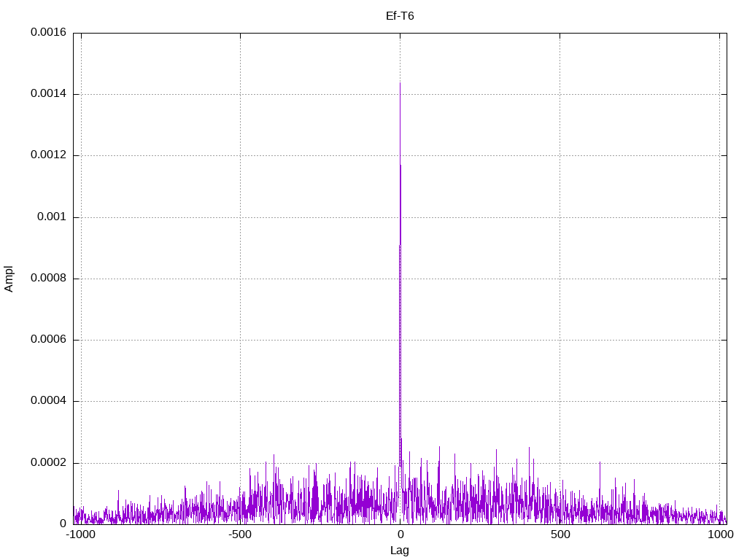Click the y-axis tick value 0.0004
The height and width of the screenshot is (560, 747).
click(x=49, y=400)
